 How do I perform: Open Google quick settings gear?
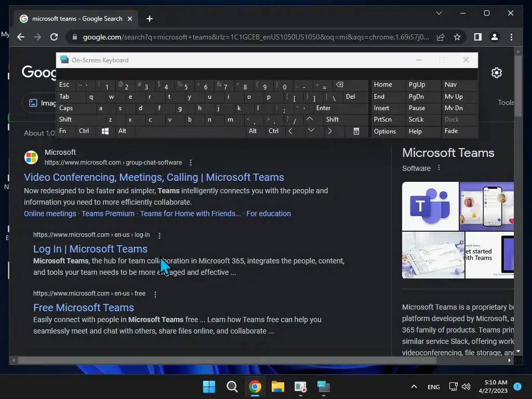coord(496,73)
